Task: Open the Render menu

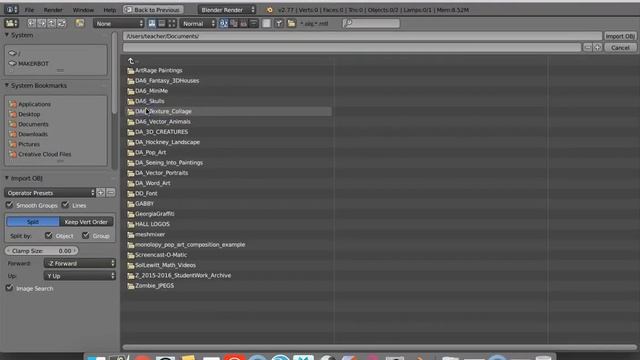Action: click(x=53, y=10)
